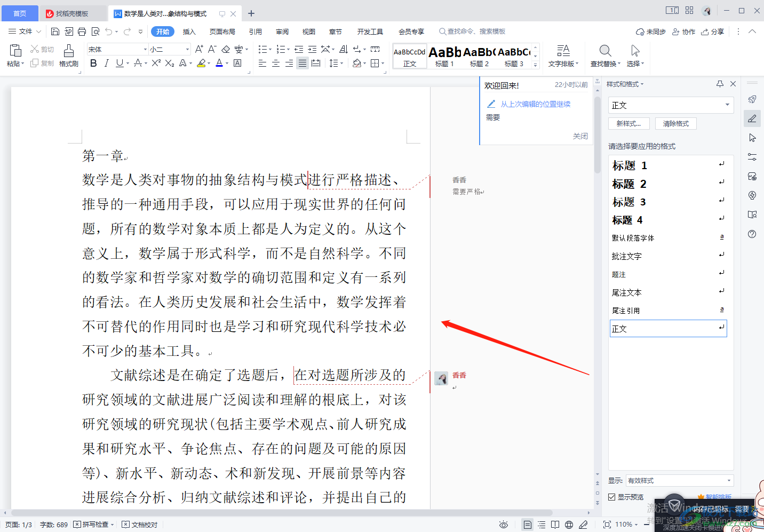Click the Format Painter (格式刷) tool
Viewport: 764px width, 532px height.
69,55
